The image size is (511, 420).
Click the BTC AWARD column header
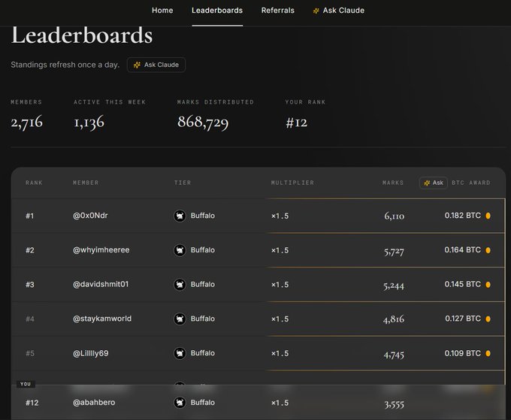471,183
